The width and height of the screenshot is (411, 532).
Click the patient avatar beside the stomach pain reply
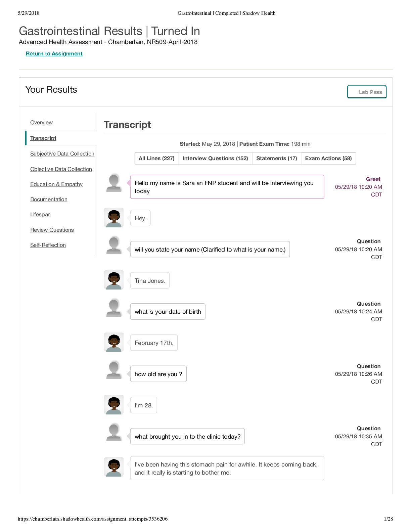coord(114,467)
